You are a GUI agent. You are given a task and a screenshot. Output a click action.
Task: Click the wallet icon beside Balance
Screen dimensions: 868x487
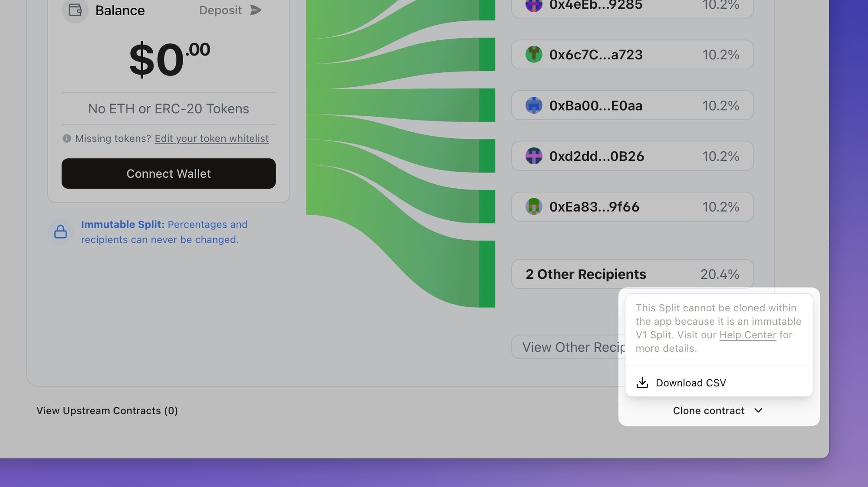point(75,10)
